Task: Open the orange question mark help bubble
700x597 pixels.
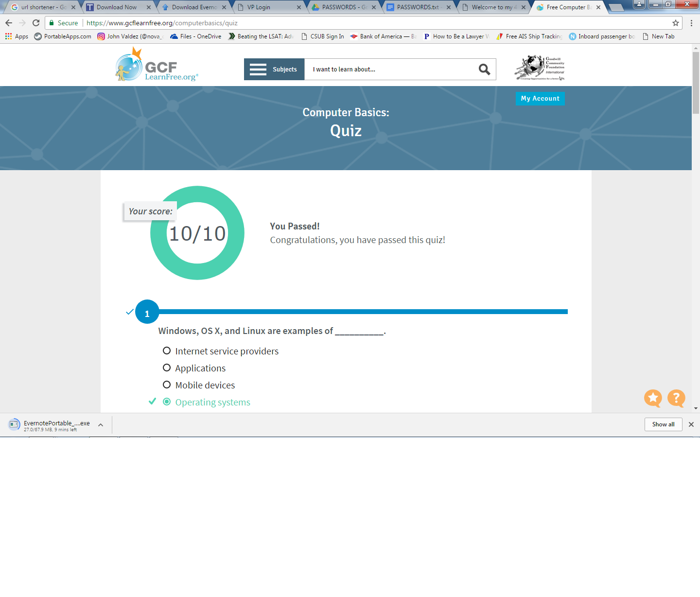Action: click(x=676, y=398)
